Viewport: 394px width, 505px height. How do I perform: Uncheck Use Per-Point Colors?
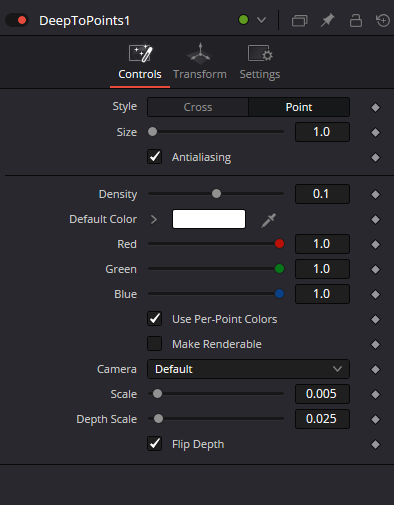point(155,319)
